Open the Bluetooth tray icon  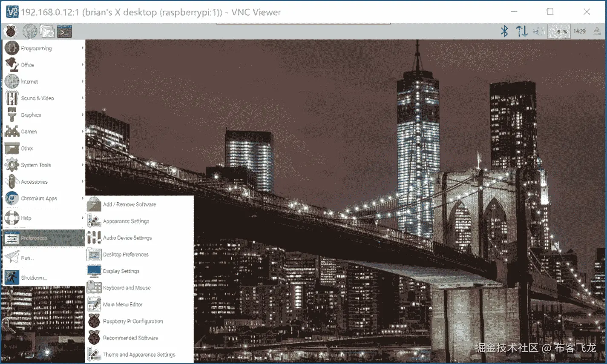(x=504, y=31)
